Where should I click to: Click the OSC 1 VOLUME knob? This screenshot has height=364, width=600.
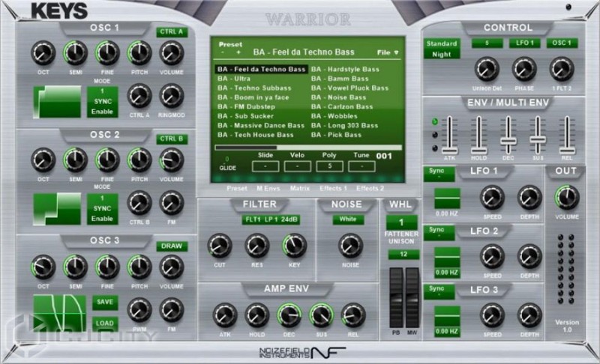[172, 52]
